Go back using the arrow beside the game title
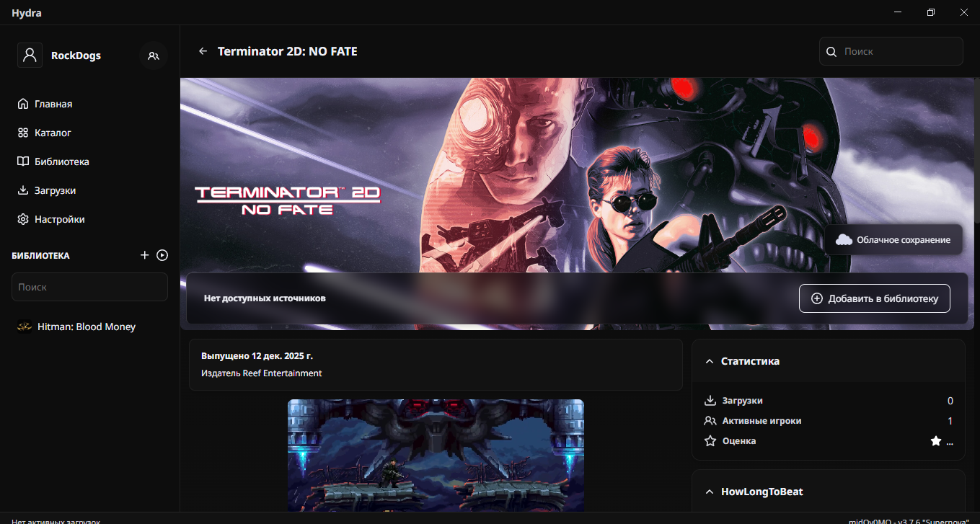This screenshot has width=980, height=524. tap(203, 51)
